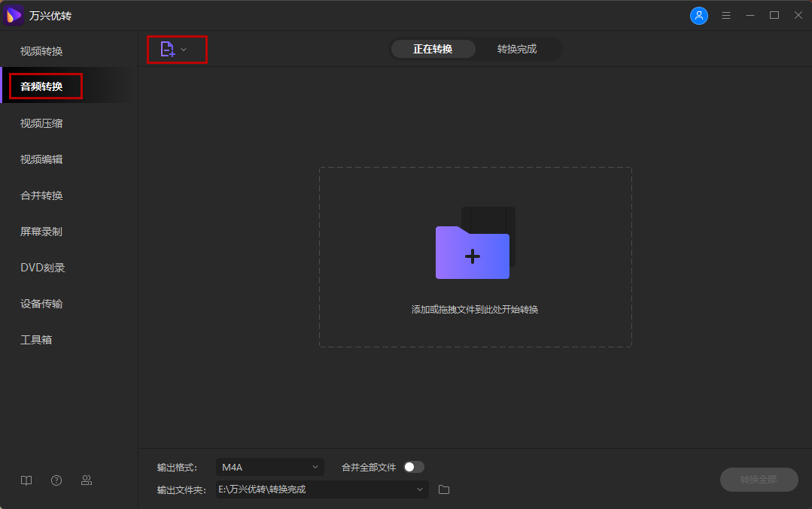
Task: Browse output folder via folder icon
Action: coord(443,489)
